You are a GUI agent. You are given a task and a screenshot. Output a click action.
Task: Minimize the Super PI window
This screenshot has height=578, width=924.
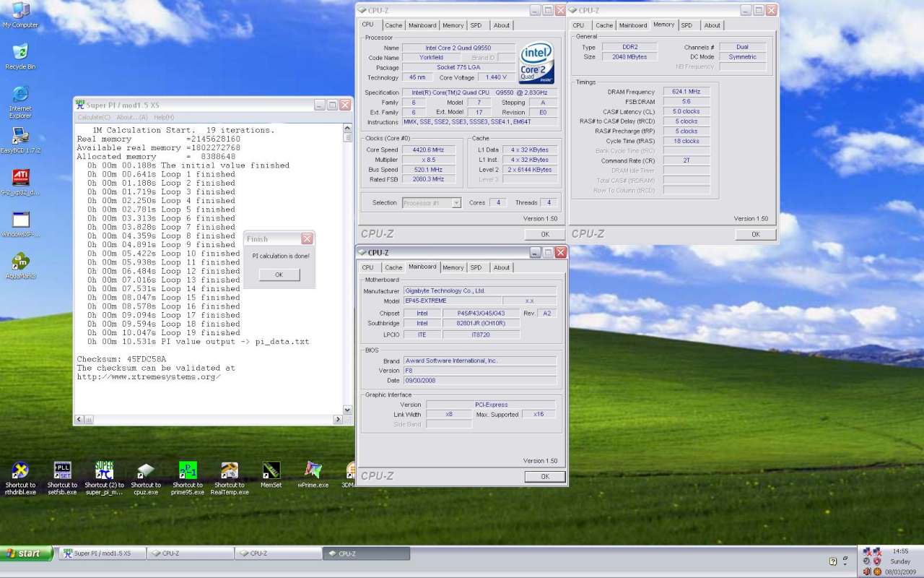(x=320, y=105)
